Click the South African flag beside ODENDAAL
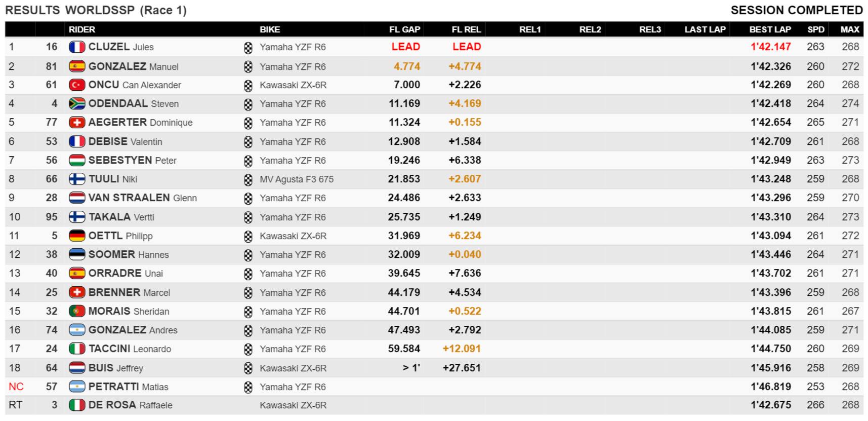Viewport: 868px width, 421px height. [x=77, y=104]
